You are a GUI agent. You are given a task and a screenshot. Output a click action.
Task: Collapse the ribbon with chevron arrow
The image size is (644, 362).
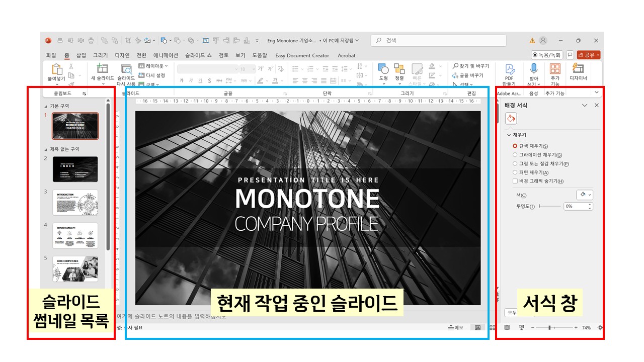(x=597, y=93)
